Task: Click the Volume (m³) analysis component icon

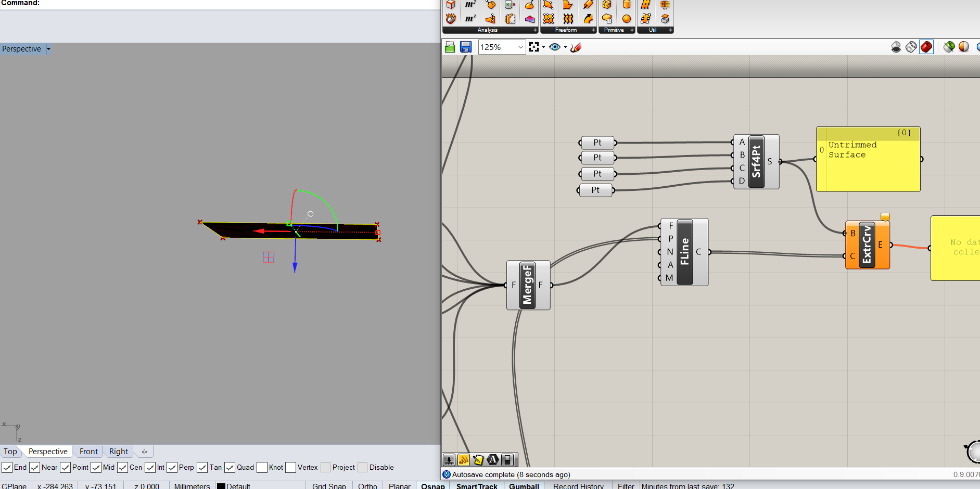Action: 470,19
